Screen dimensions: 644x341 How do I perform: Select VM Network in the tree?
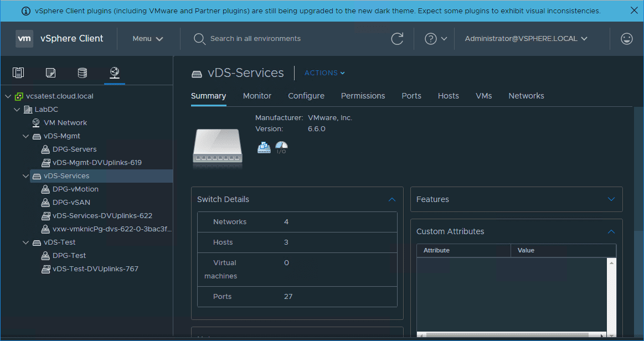point(66,123)
